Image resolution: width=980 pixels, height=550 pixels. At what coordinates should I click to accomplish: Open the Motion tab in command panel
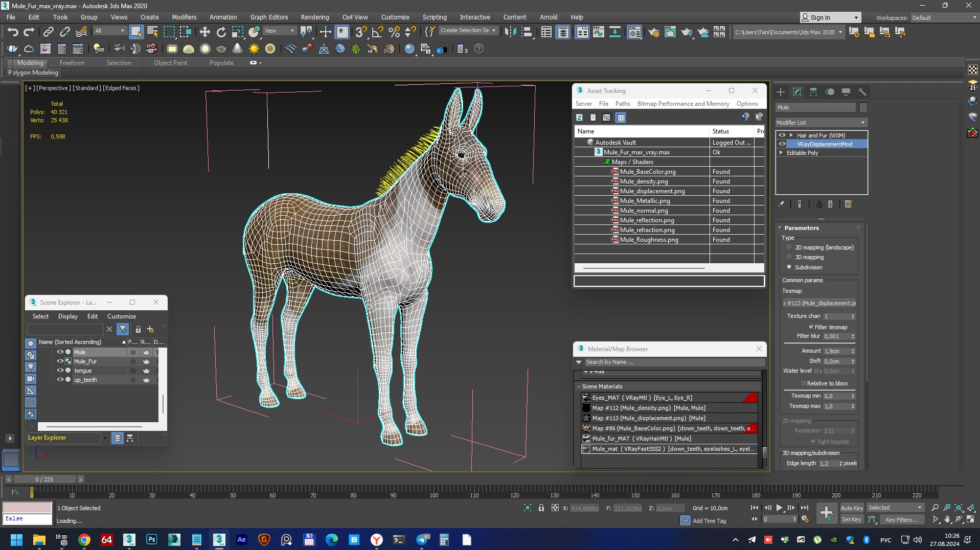[x=830, y=92]
